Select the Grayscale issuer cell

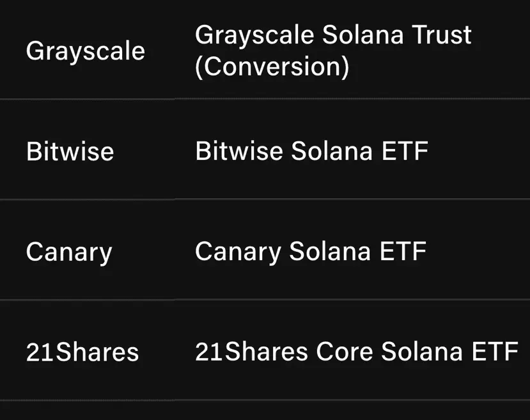click(86, 51)
